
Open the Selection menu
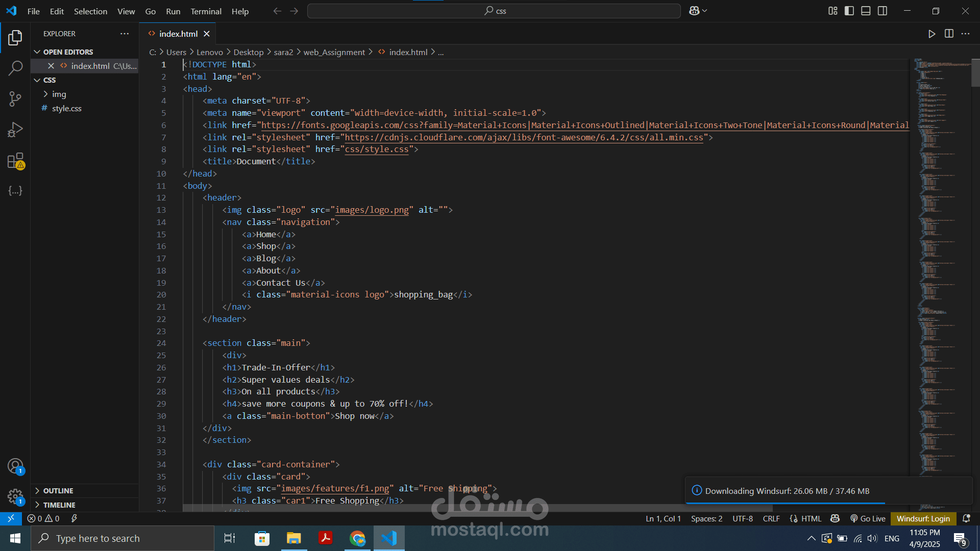click(90, 11)
